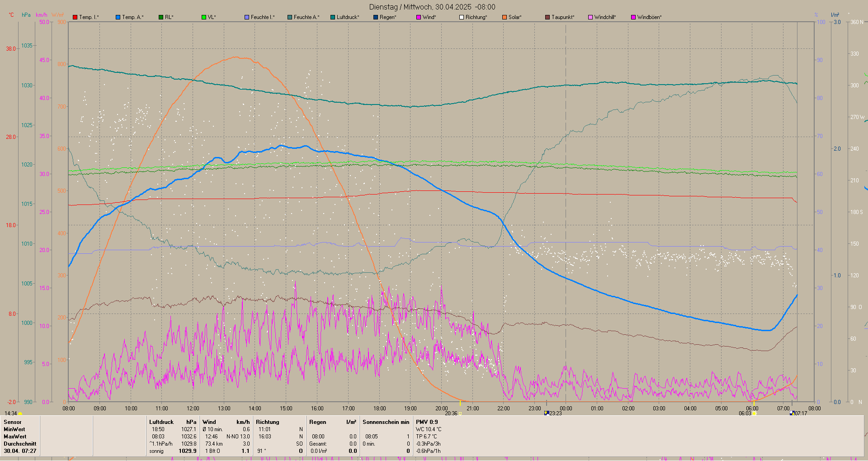Screen dimensions: 868x461
Task: Click the chart title 'Dienstag / Mittwoch, 30.04.2025'
Action: click(x=420, y=7)
